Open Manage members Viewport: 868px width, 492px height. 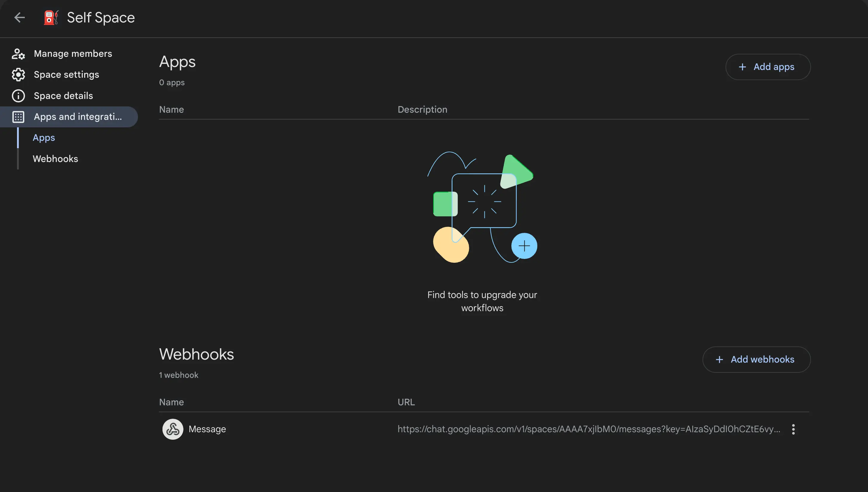[69, 54]
